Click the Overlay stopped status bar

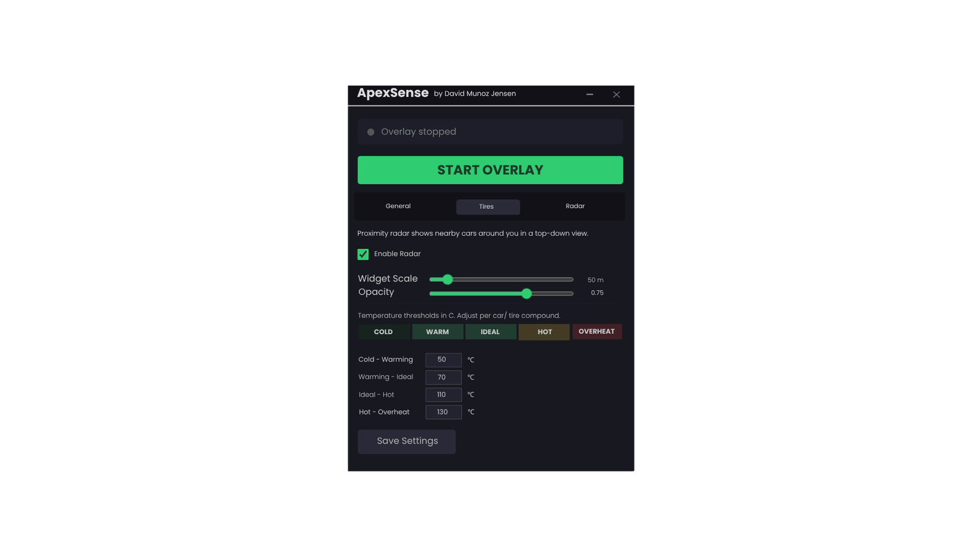click(490, 132)
